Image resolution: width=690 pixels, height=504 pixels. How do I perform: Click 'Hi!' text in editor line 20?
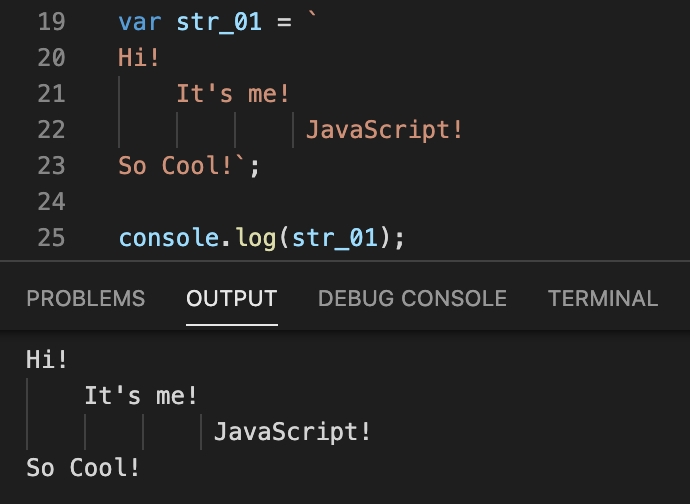(139, 58)
